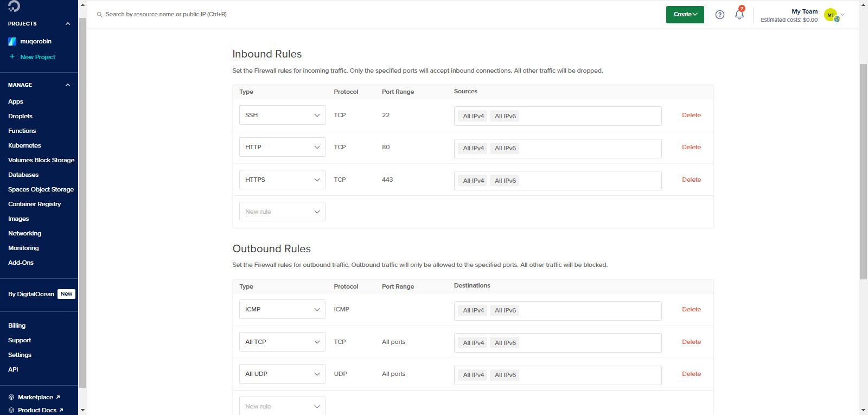Viewport: 868px width, 415px height.
Task: Click All IPv6 tag in ICMP rule
Action: 505,310
